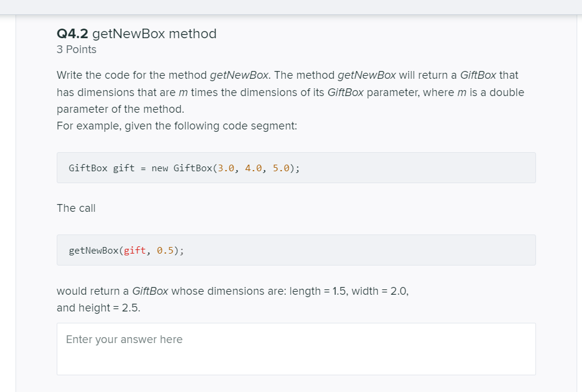Click the 'Q4.2' bold question number
This screenshot has width=582, height=392.
coord(72,34)
